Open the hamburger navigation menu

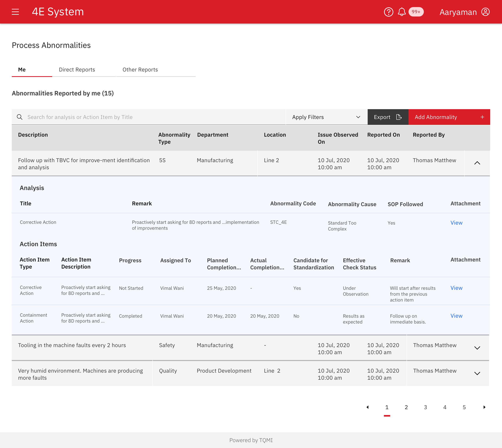15,12
